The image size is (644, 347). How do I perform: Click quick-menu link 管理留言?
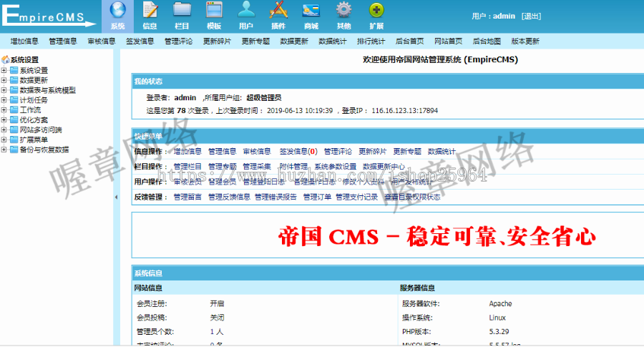click(187, 197)
